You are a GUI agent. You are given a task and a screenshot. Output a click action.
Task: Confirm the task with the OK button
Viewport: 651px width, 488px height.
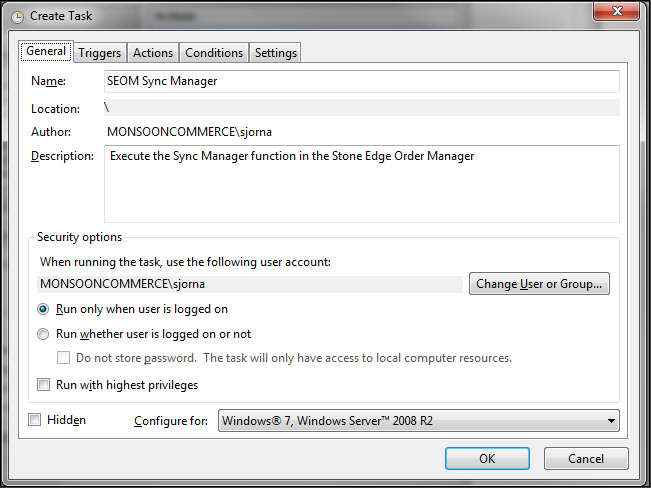tap(487, 458)
